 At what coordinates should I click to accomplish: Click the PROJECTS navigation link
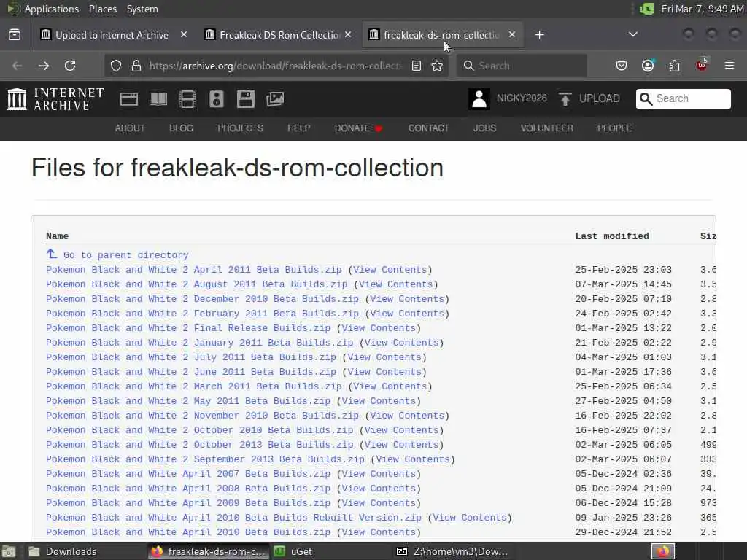[x=240, y=128]
